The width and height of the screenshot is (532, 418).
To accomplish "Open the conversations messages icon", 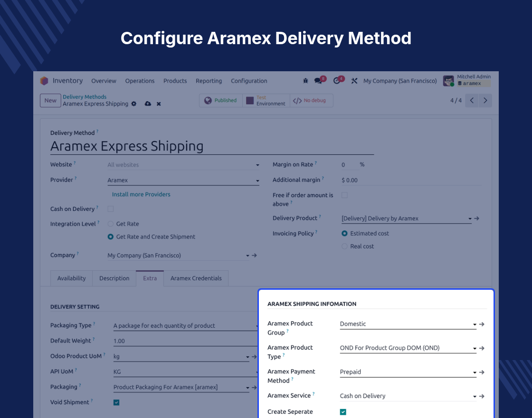I will click(x=318, y=81).
